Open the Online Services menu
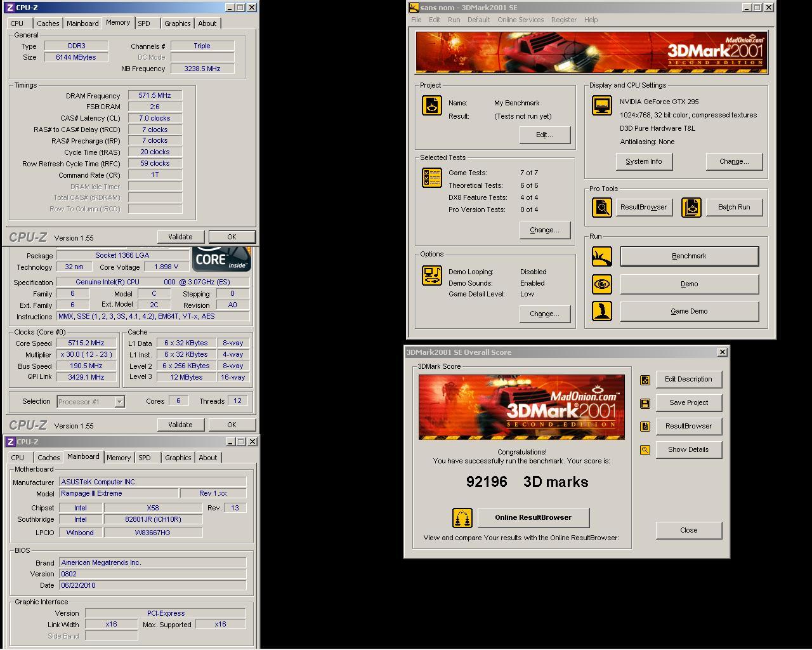 520,20
